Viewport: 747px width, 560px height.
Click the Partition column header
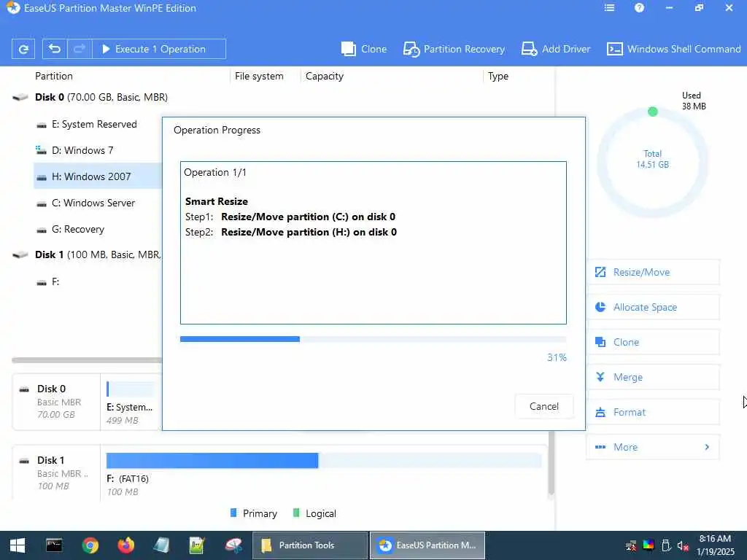[54, 76]
